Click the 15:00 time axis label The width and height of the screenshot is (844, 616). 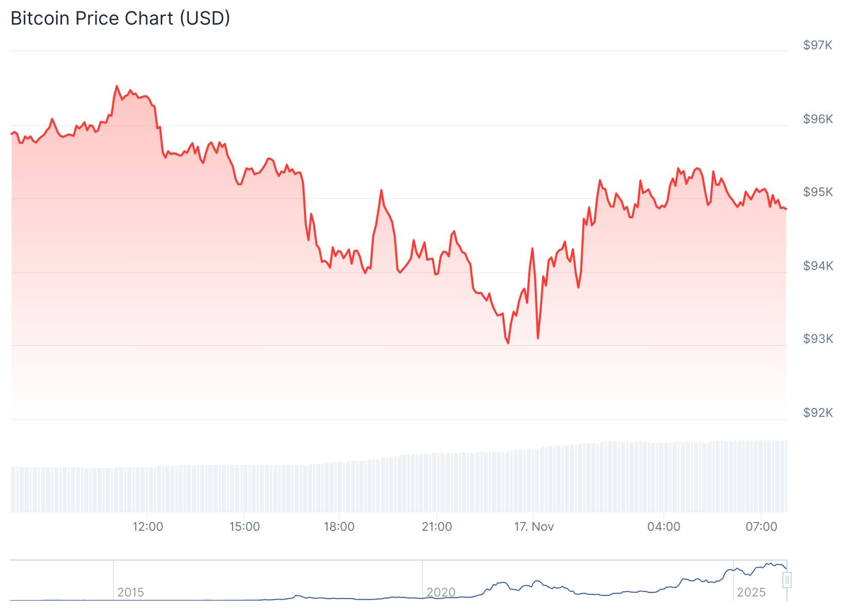[244, 527]
